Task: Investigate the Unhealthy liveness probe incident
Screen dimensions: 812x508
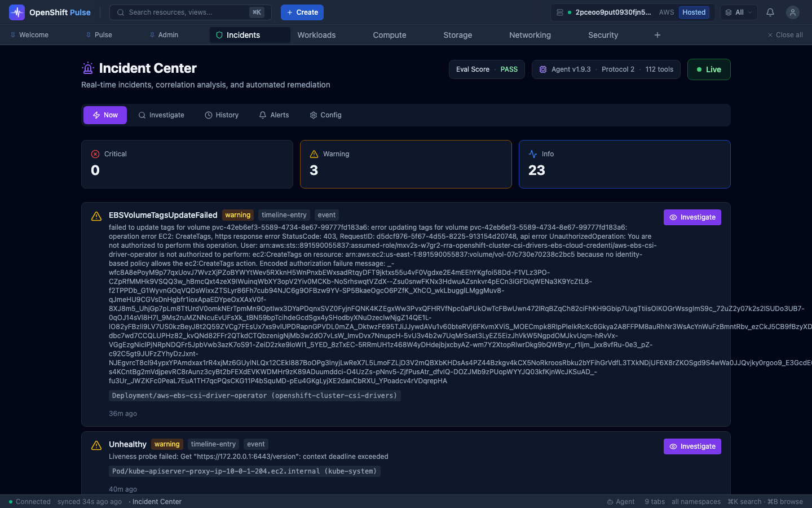Action: click(x=692, y=446)
